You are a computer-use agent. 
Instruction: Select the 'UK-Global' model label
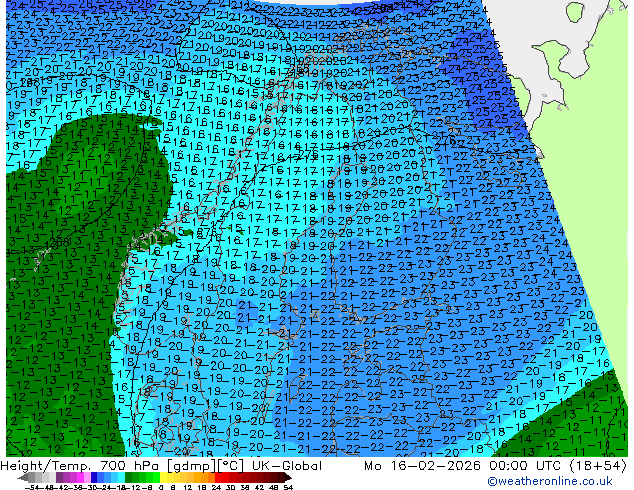[287, 466]
